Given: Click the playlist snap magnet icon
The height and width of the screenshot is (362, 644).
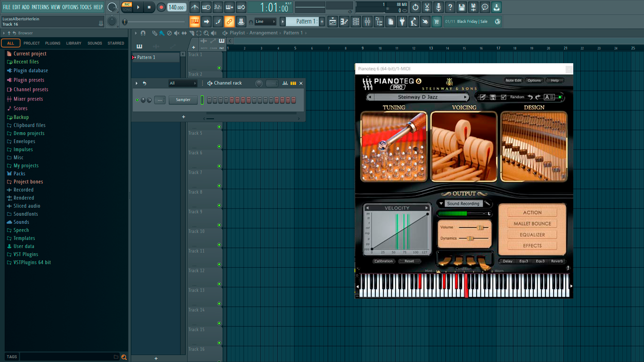Looking at the screenshot, I should coord(143,33).
